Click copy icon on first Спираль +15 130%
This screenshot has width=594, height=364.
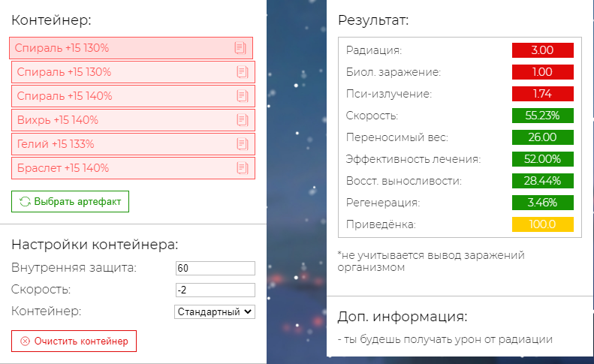click(240, 48)
